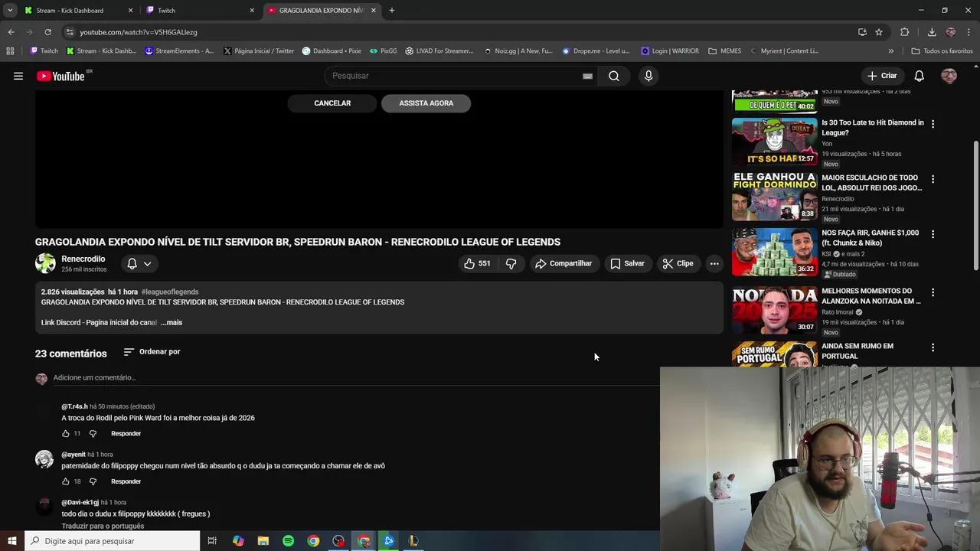This screenshot has width=980, height=551.
Task: Open Chrome tab search dropdown arrow
Action: pos(10,10)
